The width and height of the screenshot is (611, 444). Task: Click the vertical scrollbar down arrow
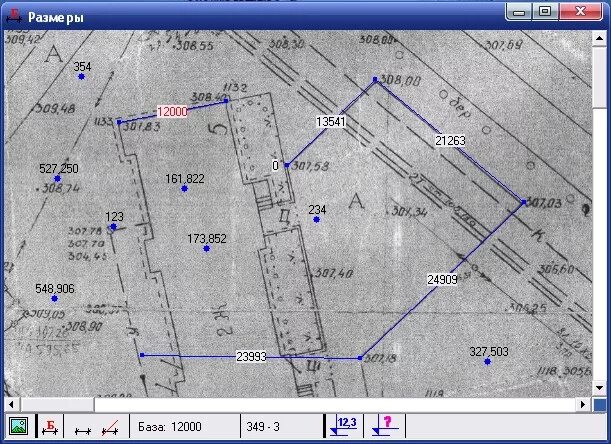(599, 388)
